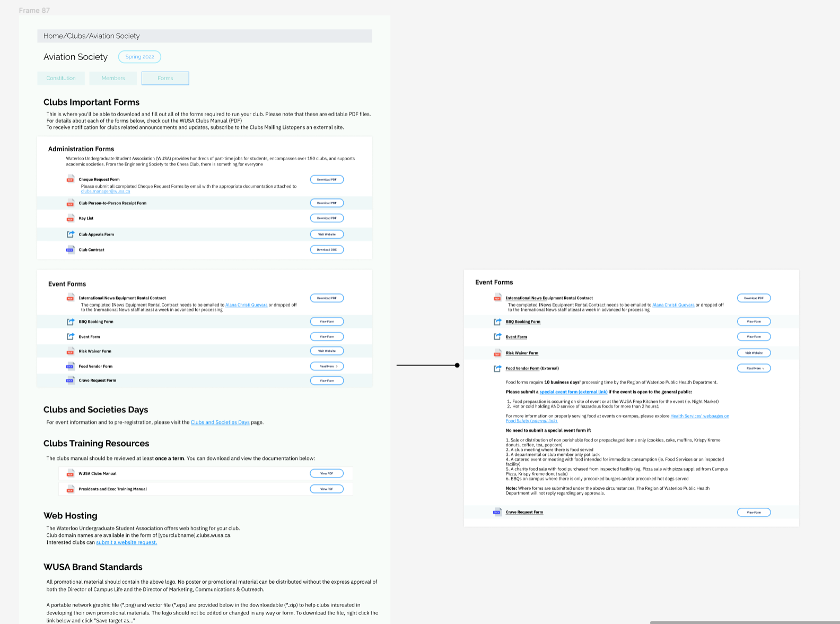The image size is (840, 624).
Task: Click the Event Form external-link icon on the Aviation Society page
Action: pos(70,336)
